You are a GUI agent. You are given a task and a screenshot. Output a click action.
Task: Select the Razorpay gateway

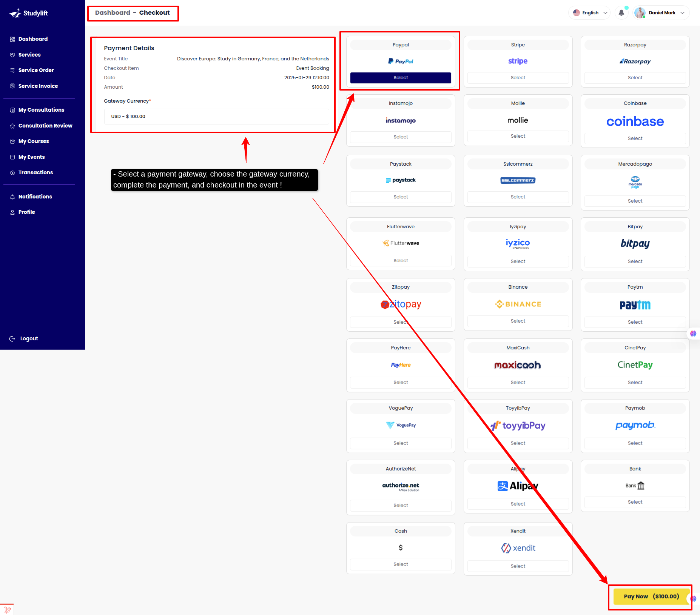tap(635, 78)
